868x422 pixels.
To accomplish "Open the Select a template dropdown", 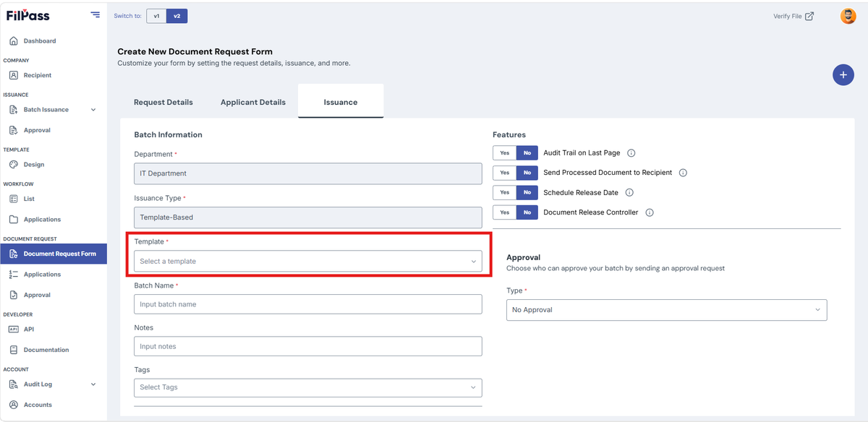I will [308, 262].
